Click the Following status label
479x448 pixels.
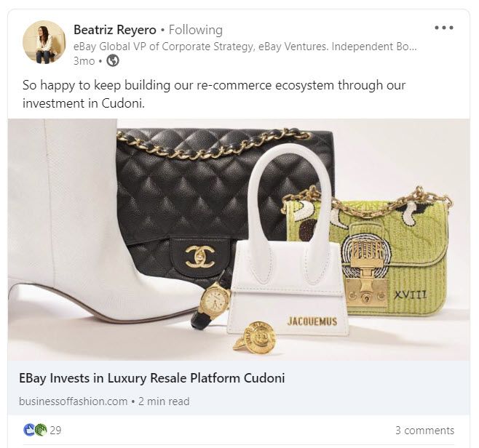click(196, 30)
